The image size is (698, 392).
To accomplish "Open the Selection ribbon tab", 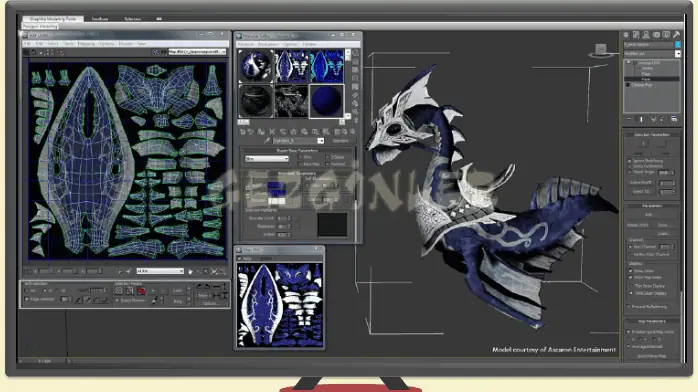I will (133, 19).
